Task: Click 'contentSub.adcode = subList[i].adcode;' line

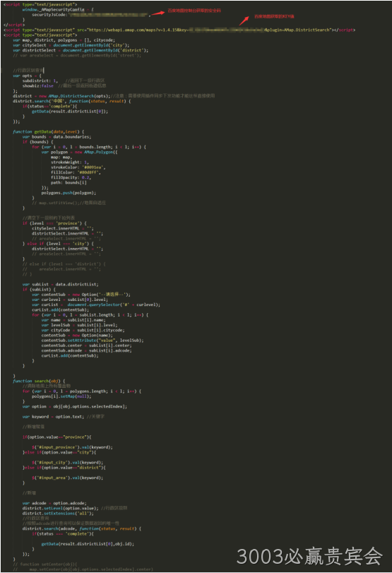Action: pyautogui.click(x=87, y=351)
